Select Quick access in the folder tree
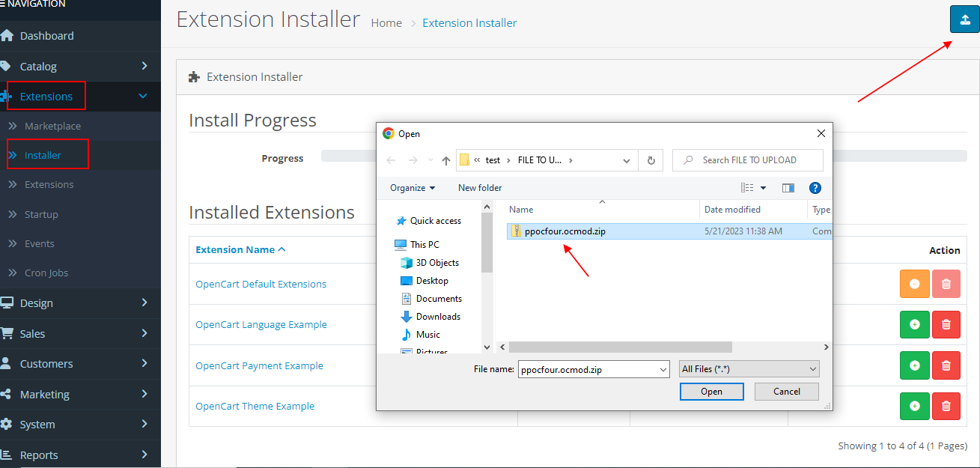The height and width of the screenshot is (468, 980). pyautogui.click(x=429, y=221)
